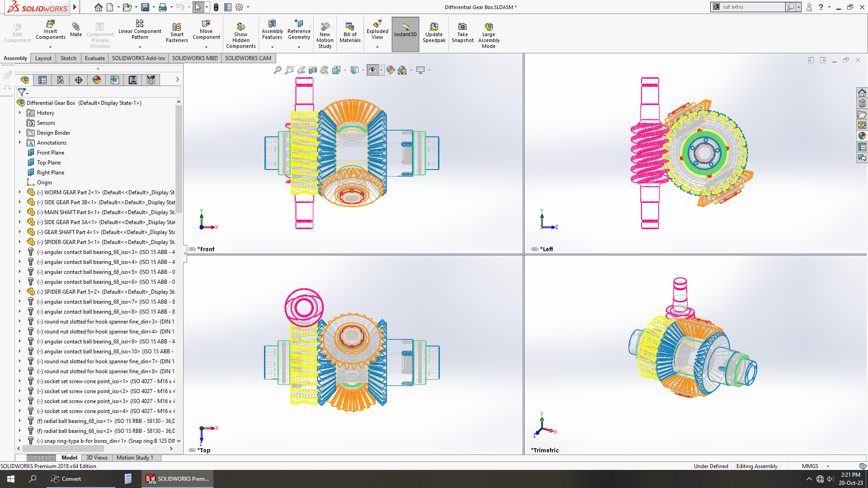The width and height of the screenshot is (868, 488).
Task: Click the Zoom to Fit icon
Action: click(x=278, y=70)
